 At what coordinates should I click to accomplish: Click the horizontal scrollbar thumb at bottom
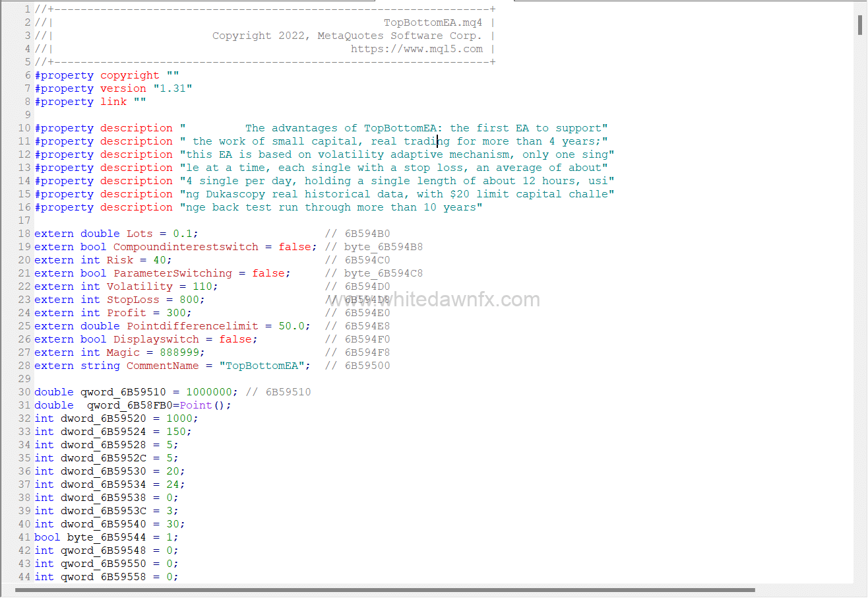coord(385,590)
